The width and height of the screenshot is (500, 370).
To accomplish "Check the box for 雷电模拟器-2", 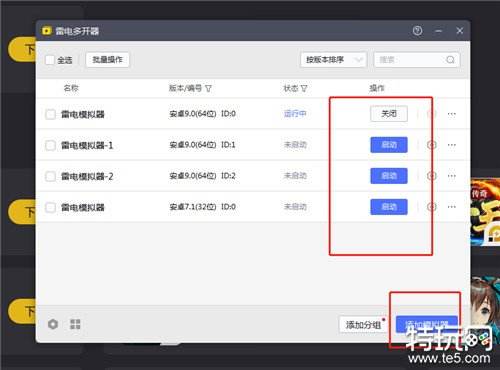I will (x=50, y=176).
